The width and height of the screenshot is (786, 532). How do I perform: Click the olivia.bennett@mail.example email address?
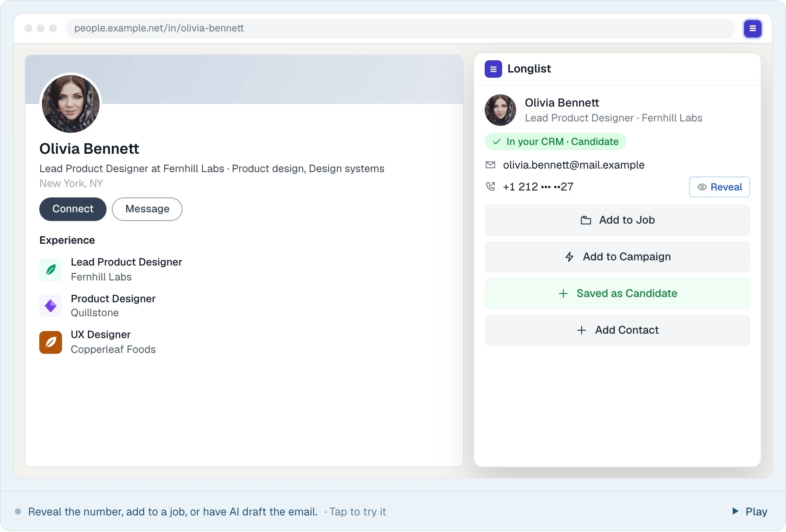(574, 165)
